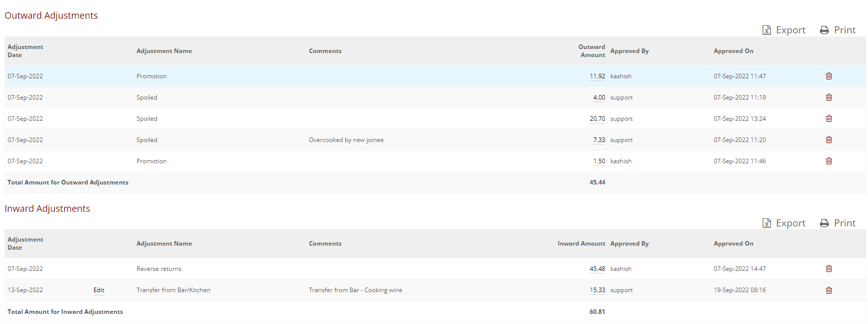Screen dimensions: 868x324
Task: Click the 1.50 outward amount link
Action: point(599,161)
